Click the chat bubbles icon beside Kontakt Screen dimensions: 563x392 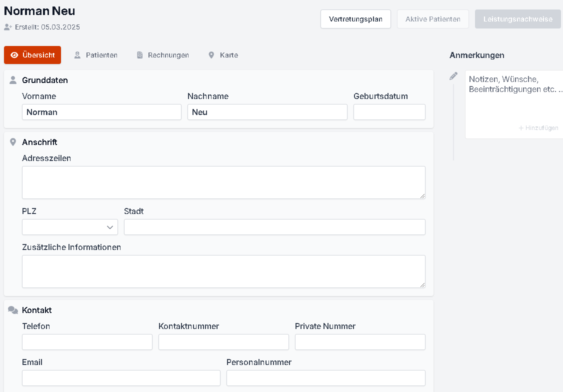pyautogui.click(x=13, y=310)
